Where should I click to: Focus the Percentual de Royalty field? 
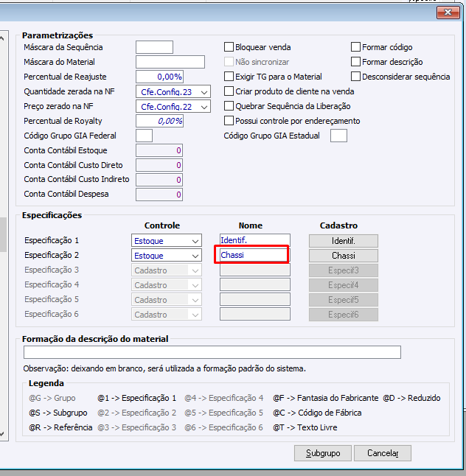coord(159,121)
